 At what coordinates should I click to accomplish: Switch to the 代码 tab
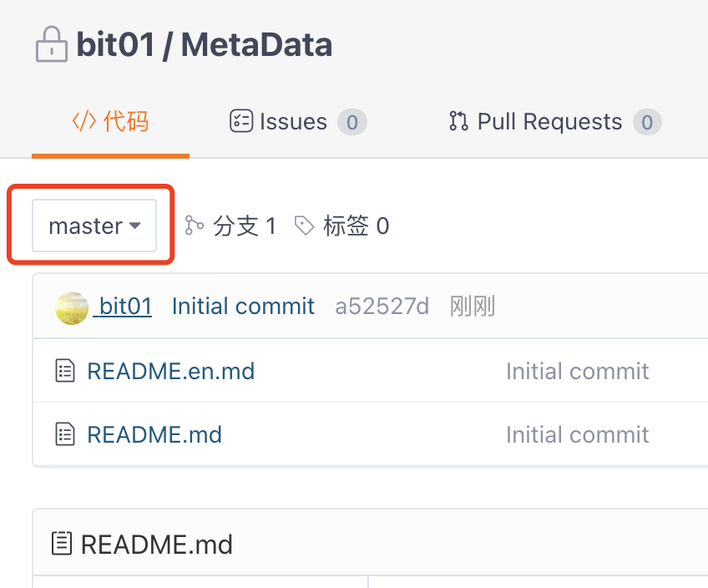pyautogui.click(x=110, y=121)
